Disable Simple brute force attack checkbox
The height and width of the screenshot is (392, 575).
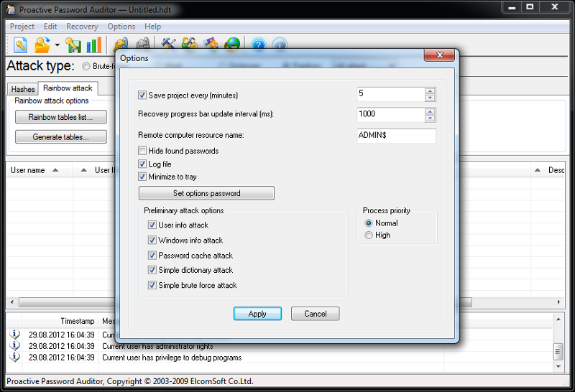tap(152, 285)
